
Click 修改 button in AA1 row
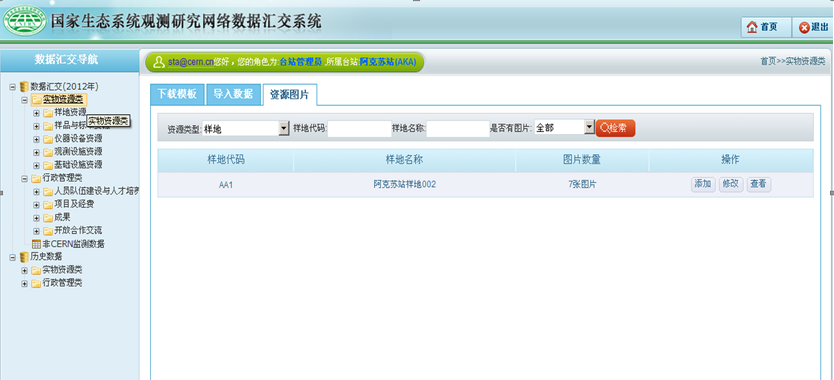pos(731,185)
